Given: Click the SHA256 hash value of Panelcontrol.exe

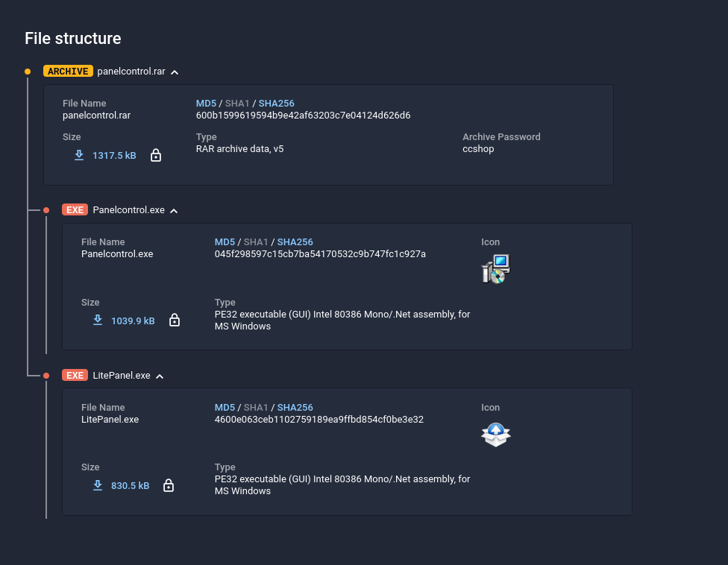Looking at the screenshot, I should [320, 253].
